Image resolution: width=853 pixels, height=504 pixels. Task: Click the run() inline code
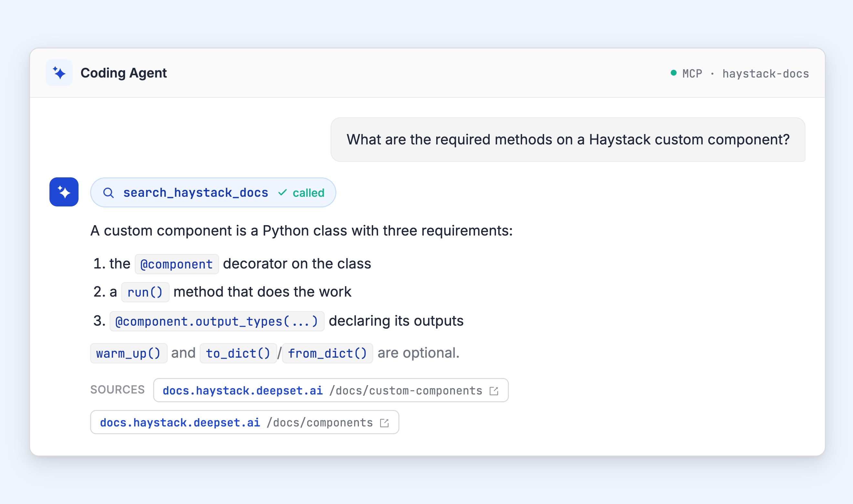click(145, 292)
